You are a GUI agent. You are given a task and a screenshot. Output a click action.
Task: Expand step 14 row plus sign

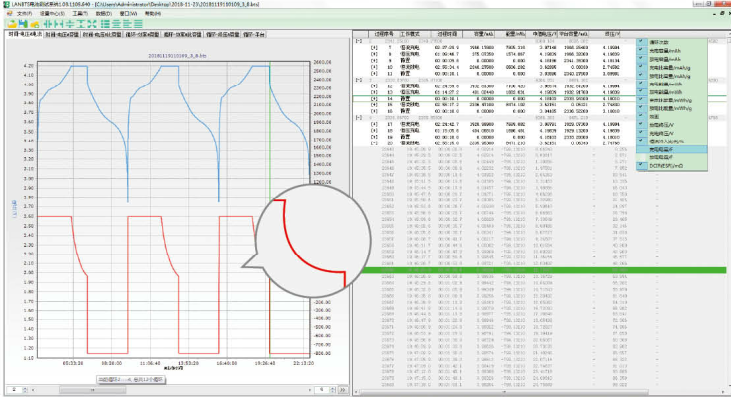coord(374,99)
